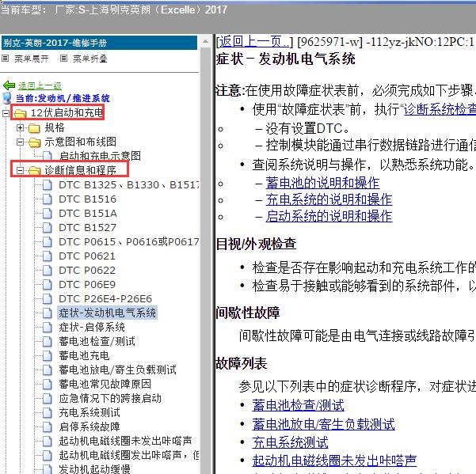Open 起动机电磁线圈未发出咔嗒声 link in 故障列表
Screen dimensions: 476x474
pyautogui.click(x=334, y=461)
